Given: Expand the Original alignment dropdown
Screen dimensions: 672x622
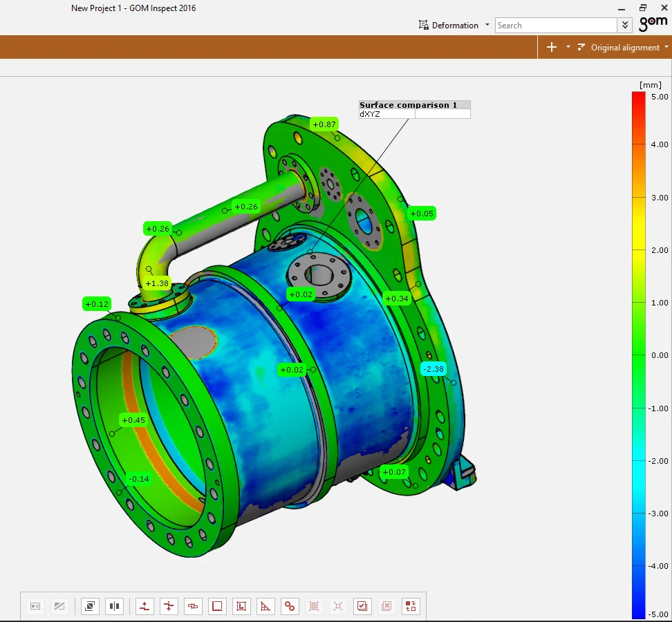Looking at the screenshot, I should point(666,48).
